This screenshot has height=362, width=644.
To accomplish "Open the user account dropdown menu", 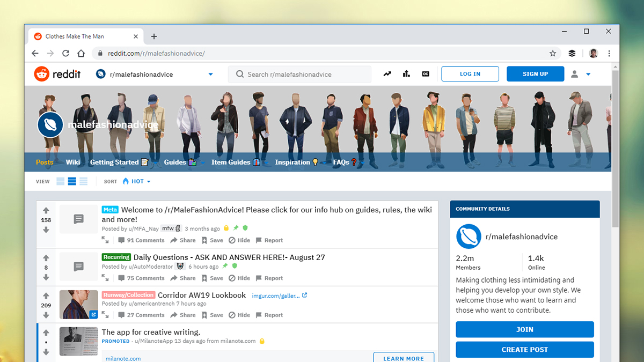I will click(x=581, y=74).
